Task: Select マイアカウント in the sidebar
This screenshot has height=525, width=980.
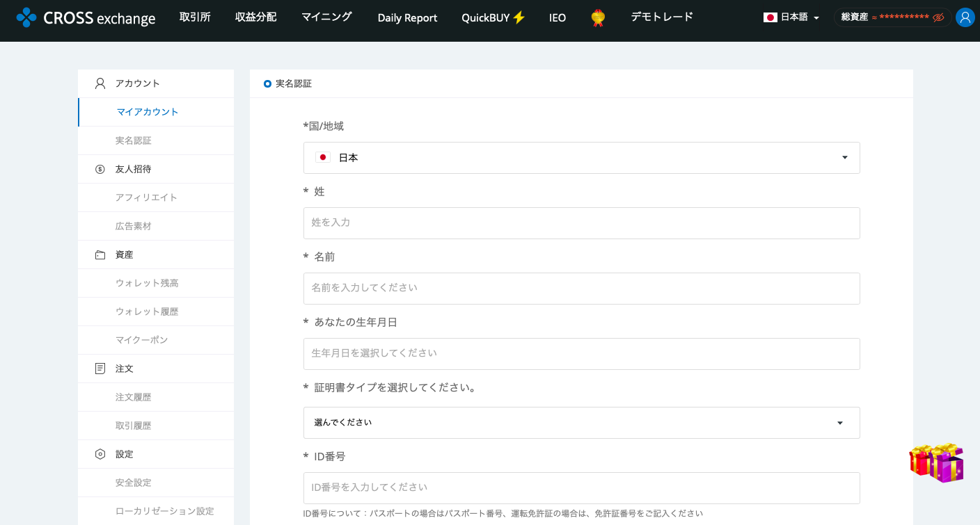Action: [x=156, y=112]
